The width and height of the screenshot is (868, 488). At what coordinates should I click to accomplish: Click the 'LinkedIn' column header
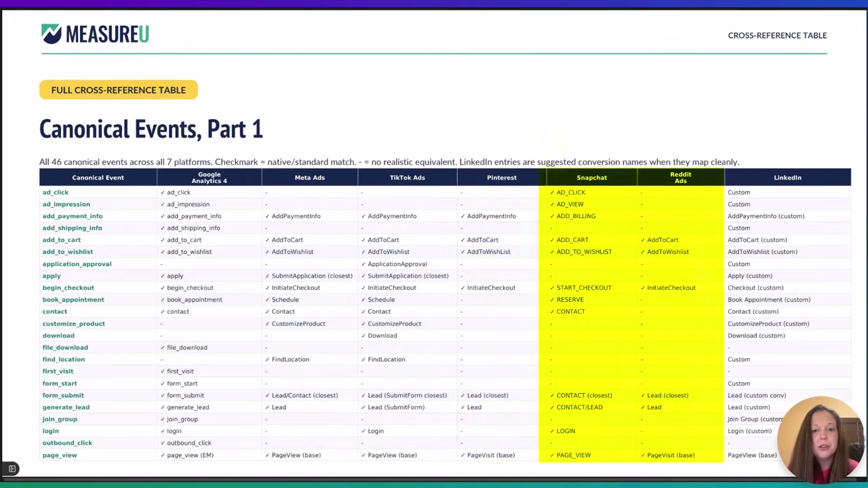[x=787, y=178]
